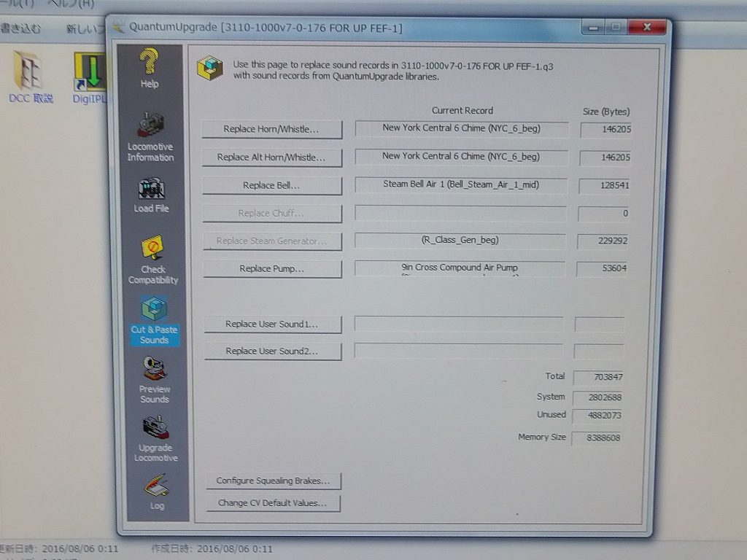Select the R_Class_Gen_beg record field
The width and height of the screenshot is (747, 560).
coord(460,240)
